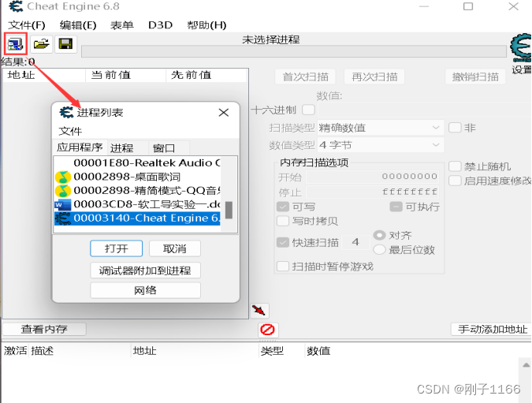
Task: Click the 取消 button
Action: (x=175, y=248)
